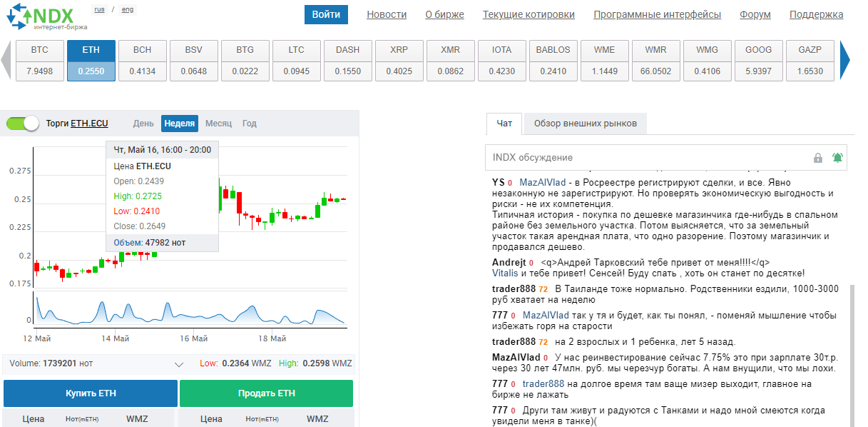Open Новости in top menu
This screenshot has height=427, width=868.
(387, 14)
